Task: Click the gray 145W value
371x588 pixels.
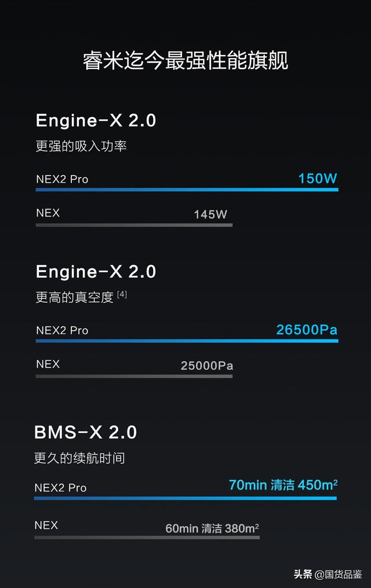Action: 210,215
